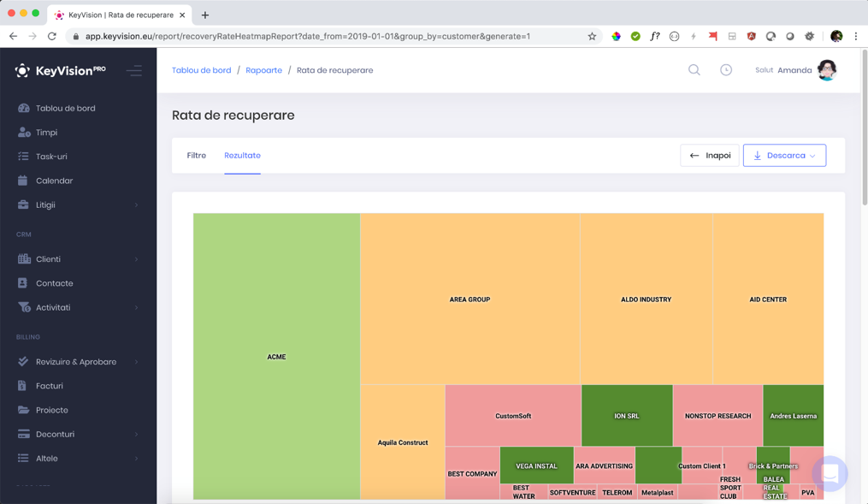Click the KeyVision PRO logo

(60, 70)
